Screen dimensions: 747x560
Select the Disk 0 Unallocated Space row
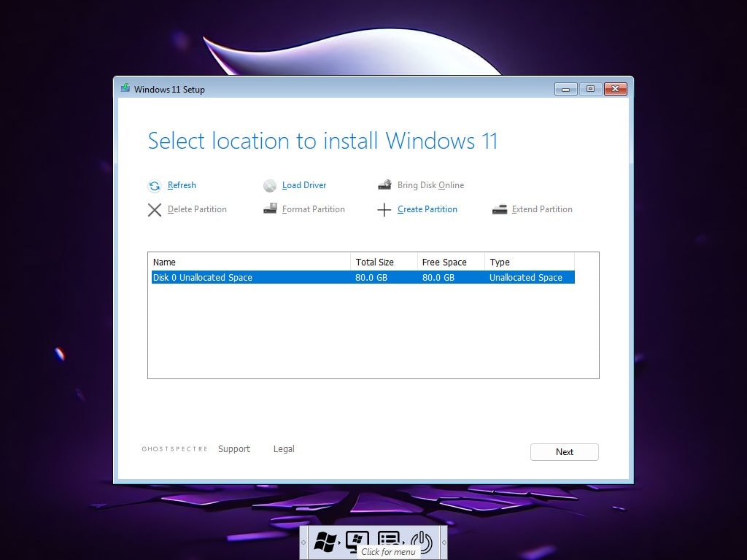(363, 277)
